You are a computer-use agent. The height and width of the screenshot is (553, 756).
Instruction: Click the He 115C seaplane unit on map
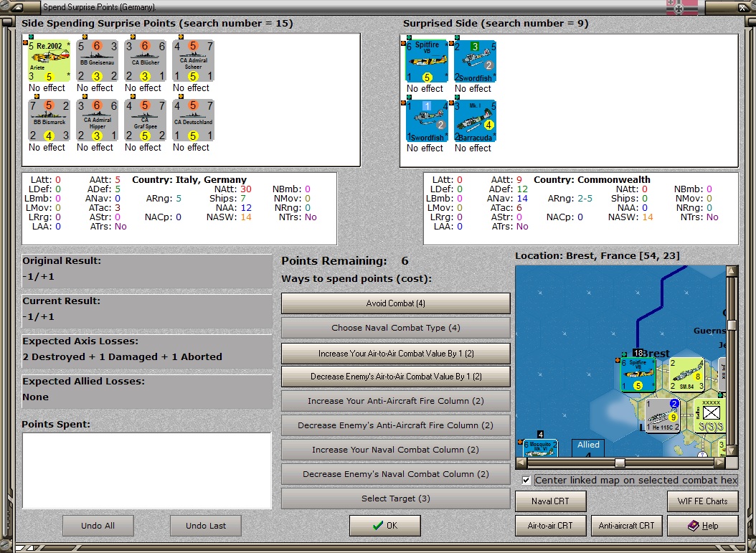[663, 415]
